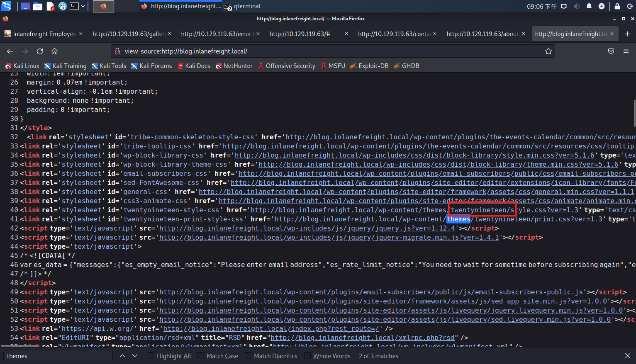This screenshot has height=364, width=636.
Task: Open the Exploit-DB bookmark
Action: [369, 66]
